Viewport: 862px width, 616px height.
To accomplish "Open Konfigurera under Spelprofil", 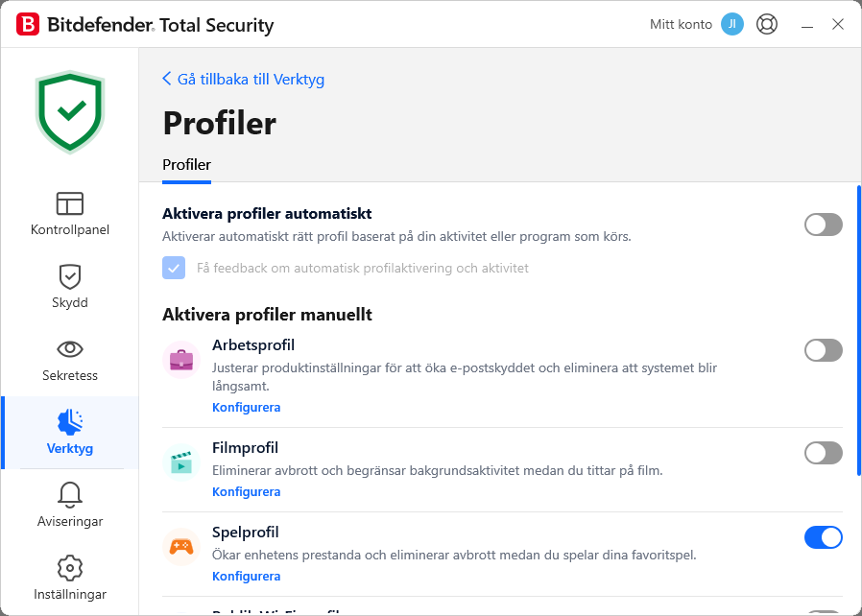I will 247,576.
